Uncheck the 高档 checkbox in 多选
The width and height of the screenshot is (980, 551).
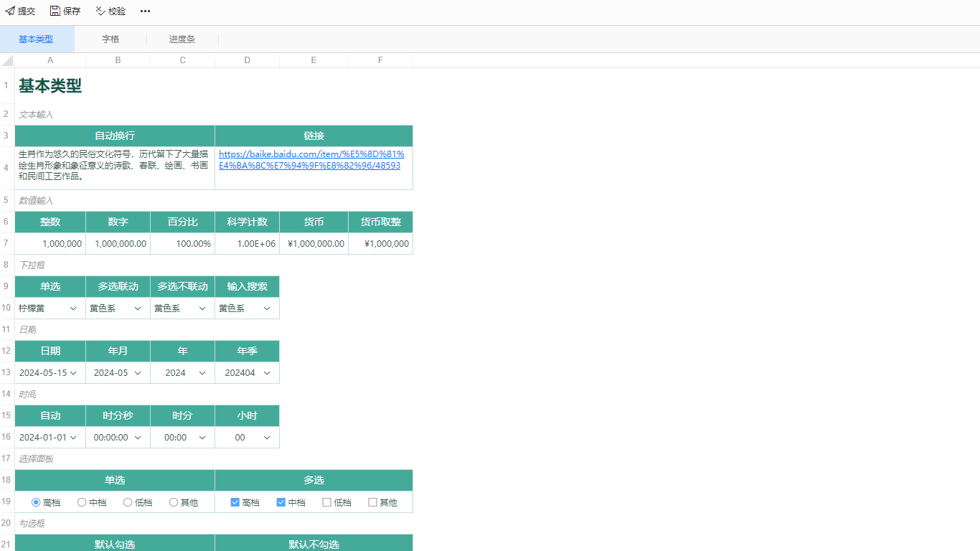pos(235,502)
